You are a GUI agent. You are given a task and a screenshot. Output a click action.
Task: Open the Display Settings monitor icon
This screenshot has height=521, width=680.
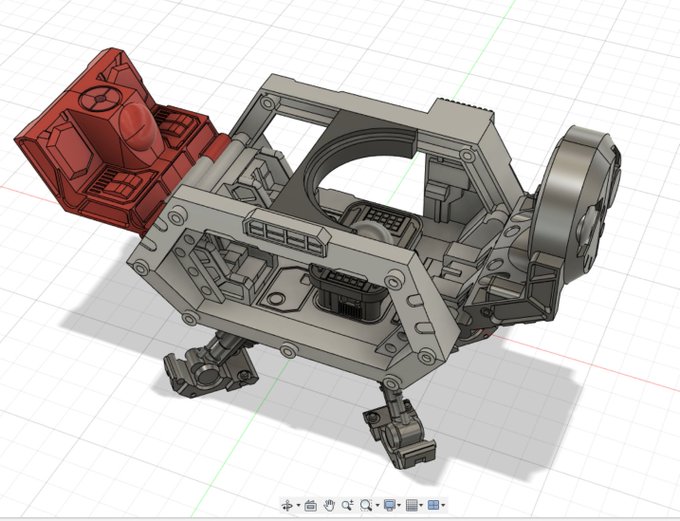click(x=389, y=505)
